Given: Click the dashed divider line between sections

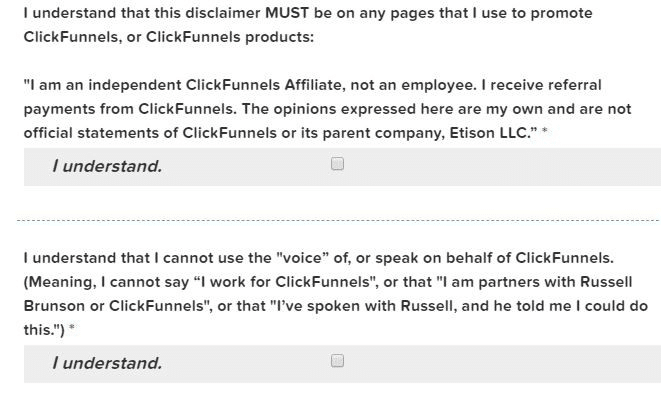Looking at the screenshot, I should [x=338, y=220].
